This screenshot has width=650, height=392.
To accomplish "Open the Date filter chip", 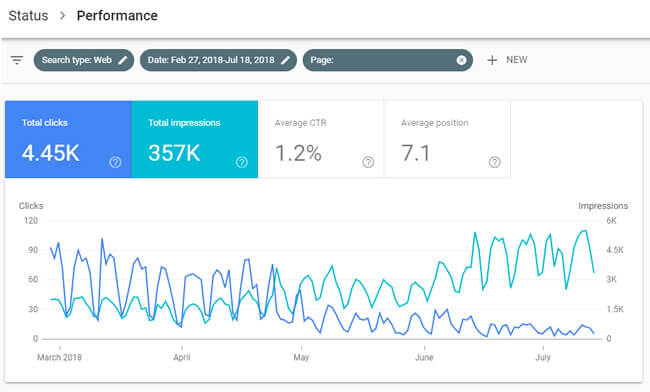I will [218, 60].
